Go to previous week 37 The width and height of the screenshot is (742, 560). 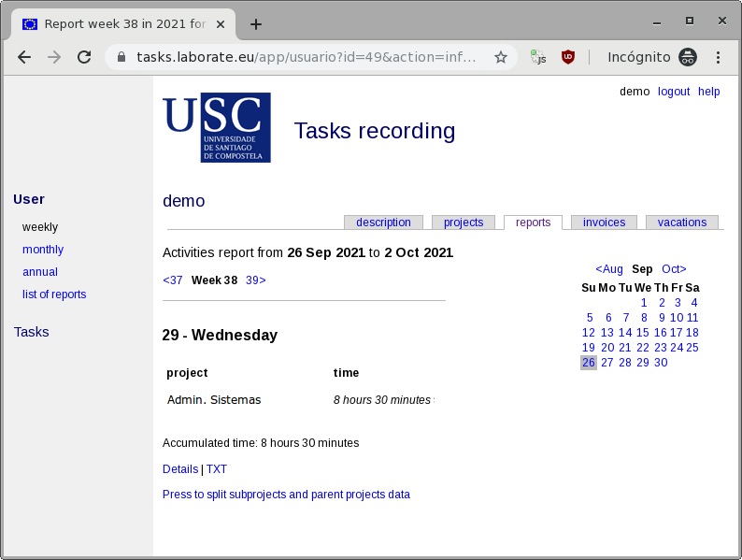[173, 280]
